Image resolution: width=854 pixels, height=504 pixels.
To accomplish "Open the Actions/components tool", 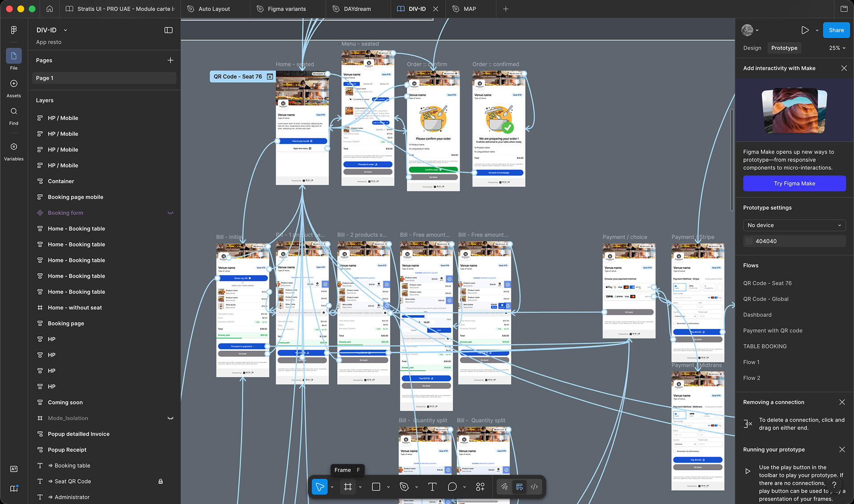I will tap(480, 487).
